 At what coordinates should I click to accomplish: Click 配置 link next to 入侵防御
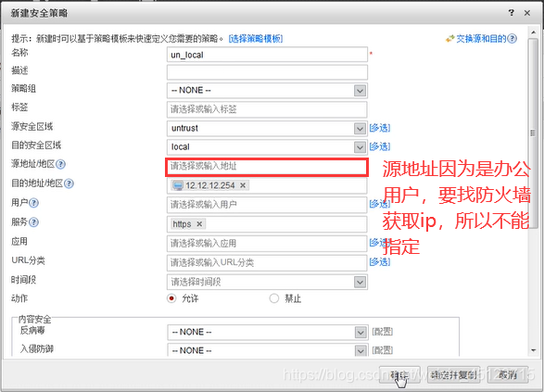coord(383,350)
